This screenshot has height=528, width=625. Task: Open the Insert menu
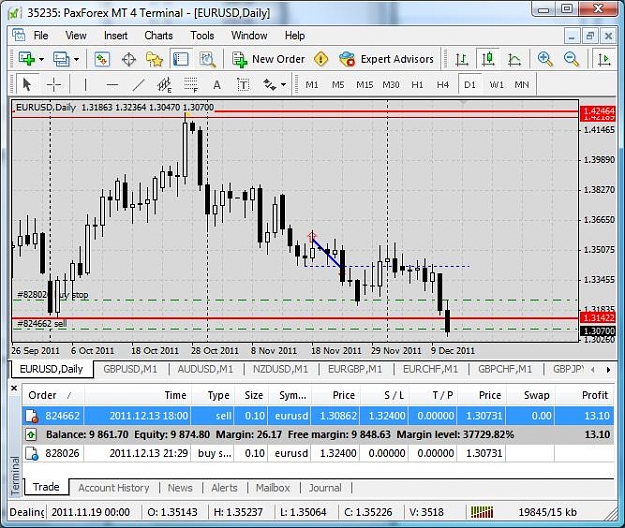116,35
